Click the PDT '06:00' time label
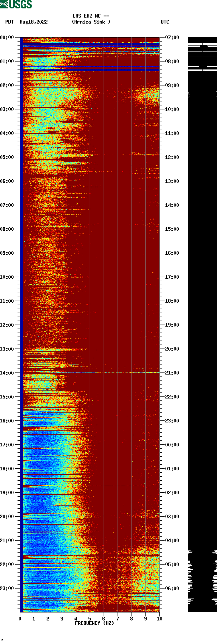Image resolution: width=220 pixels, height=644 pixels. 7,181
